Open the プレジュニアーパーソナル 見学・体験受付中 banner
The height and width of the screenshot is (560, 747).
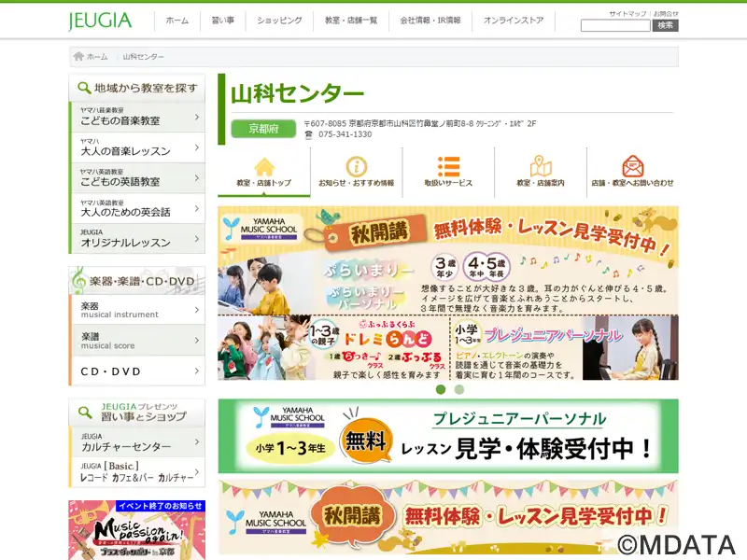pos(448,436)
